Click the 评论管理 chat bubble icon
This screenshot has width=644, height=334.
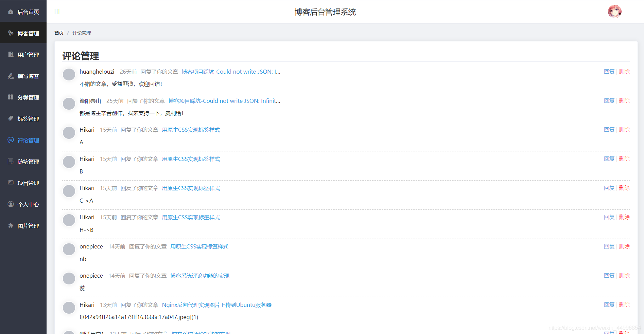click(x=11, y=140)
